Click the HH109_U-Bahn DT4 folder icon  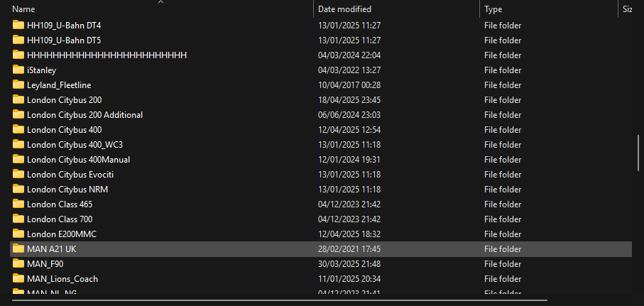coord(18,25)
